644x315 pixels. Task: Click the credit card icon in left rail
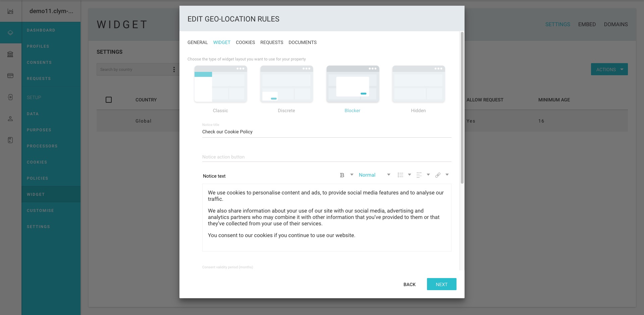point(10,76)
